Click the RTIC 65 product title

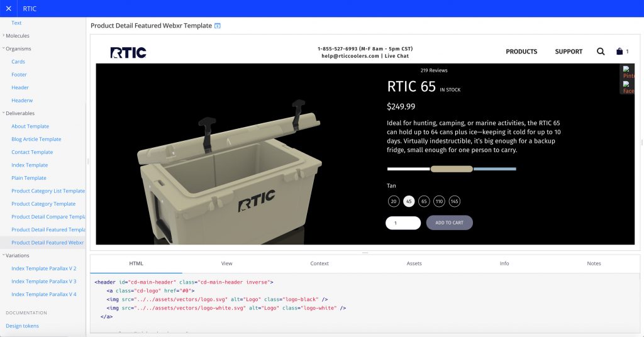[x=411, y=87]
